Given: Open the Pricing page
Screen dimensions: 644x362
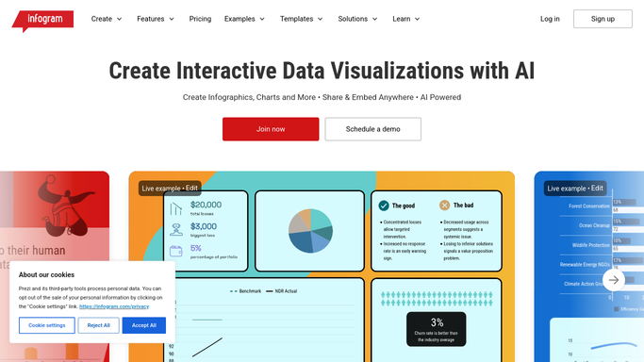Looking at the screenshot, I should 200,19.
